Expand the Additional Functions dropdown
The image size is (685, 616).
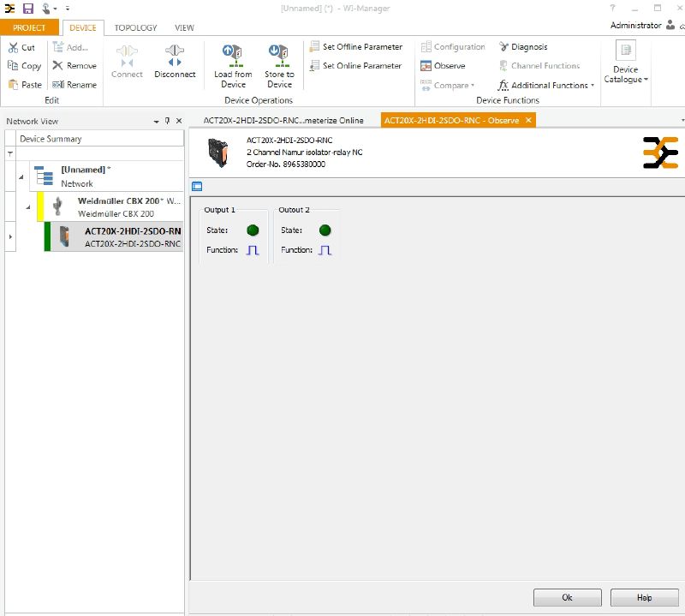point(546,86)
